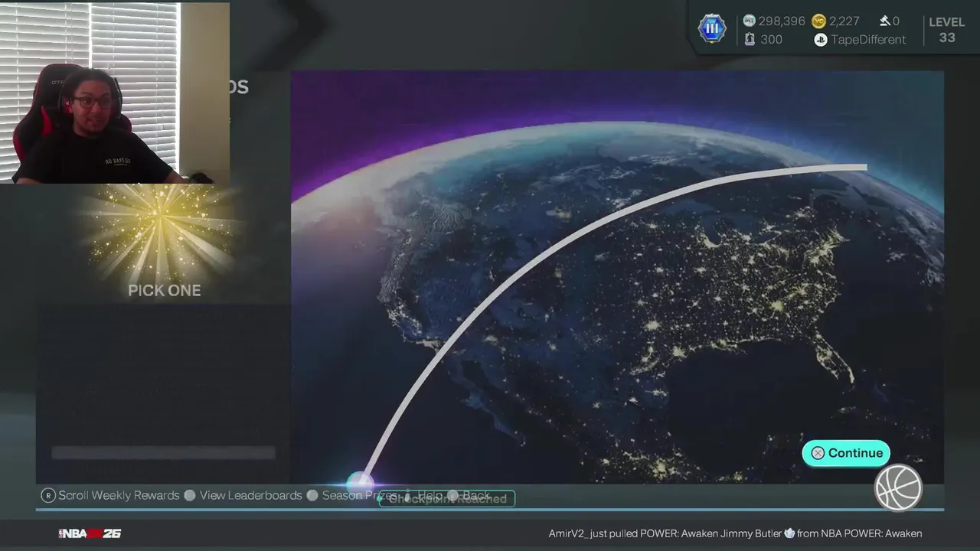Click the golden sparkle reward burst
The height and width of the screenshot is (551, 980).
point(161,230)
